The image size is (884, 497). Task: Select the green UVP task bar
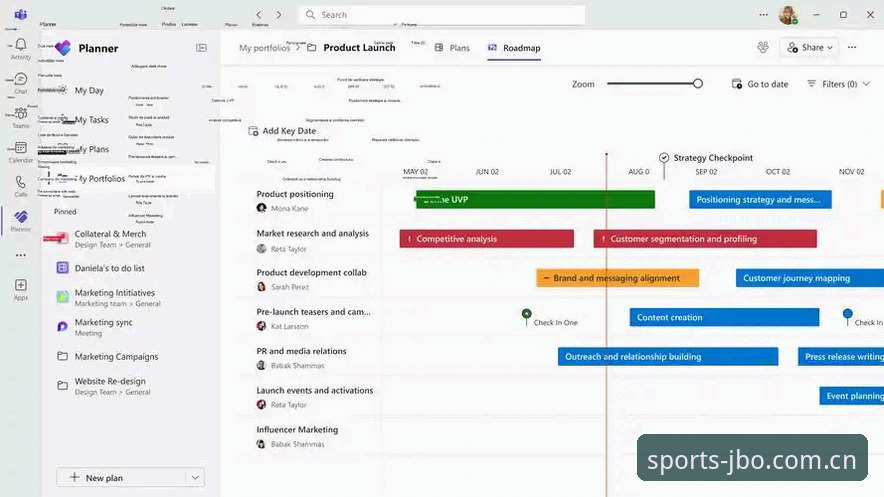point(535,199)
